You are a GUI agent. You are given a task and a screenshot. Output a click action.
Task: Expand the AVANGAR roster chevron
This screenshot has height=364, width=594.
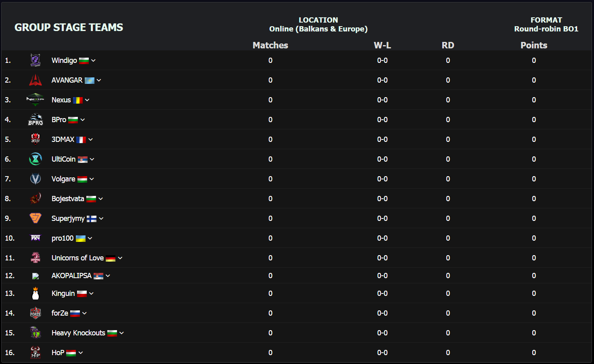[x=99, y=80]
